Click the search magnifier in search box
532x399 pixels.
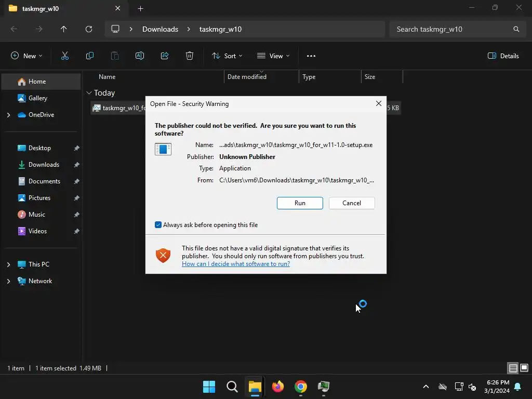point(516,29)
